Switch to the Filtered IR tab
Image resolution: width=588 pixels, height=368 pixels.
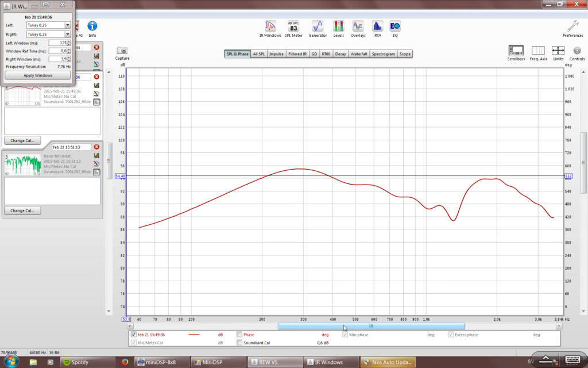point(297,53)
